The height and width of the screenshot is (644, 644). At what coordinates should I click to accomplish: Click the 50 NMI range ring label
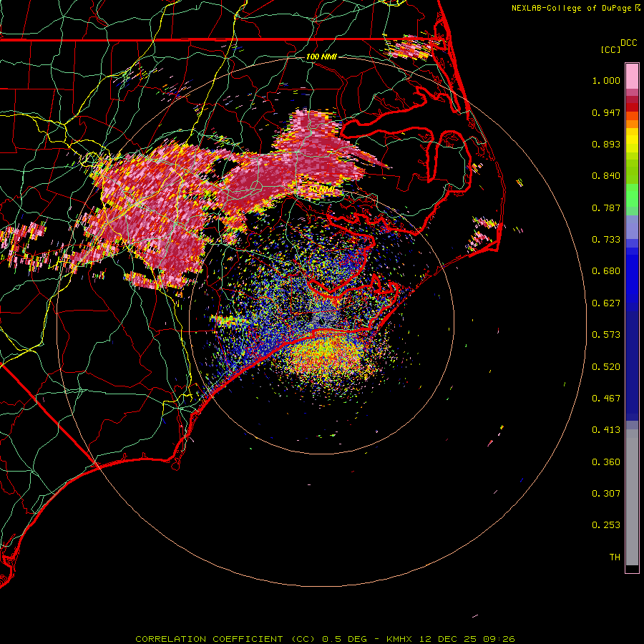point(321,189)
